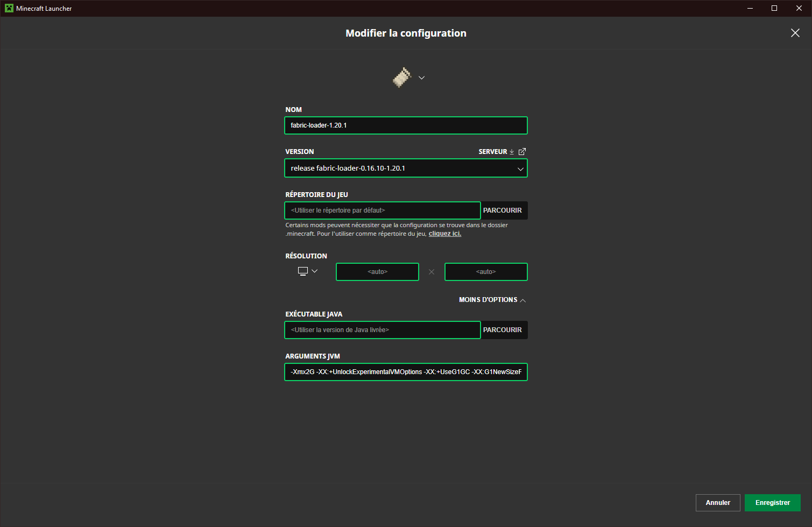Collapse options with MOINS D'OPTIONS
The height and width of the screenshot is (527, 812).
(492, 300)
